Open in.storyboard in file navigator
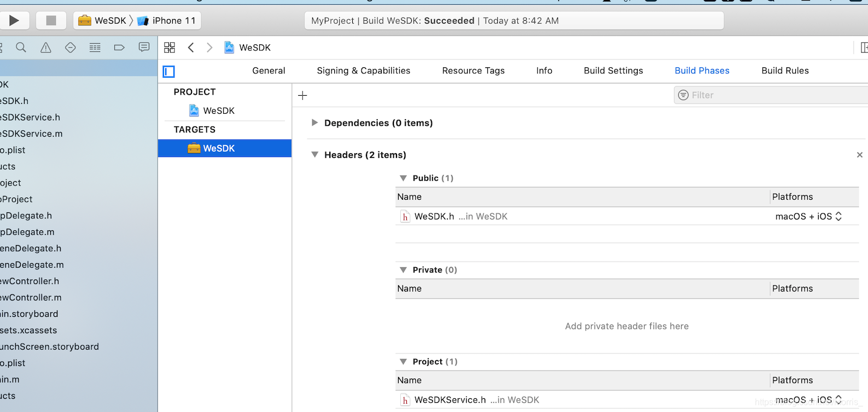The height and width of the screenshot is (412, 868). click(x=29, y=314)
